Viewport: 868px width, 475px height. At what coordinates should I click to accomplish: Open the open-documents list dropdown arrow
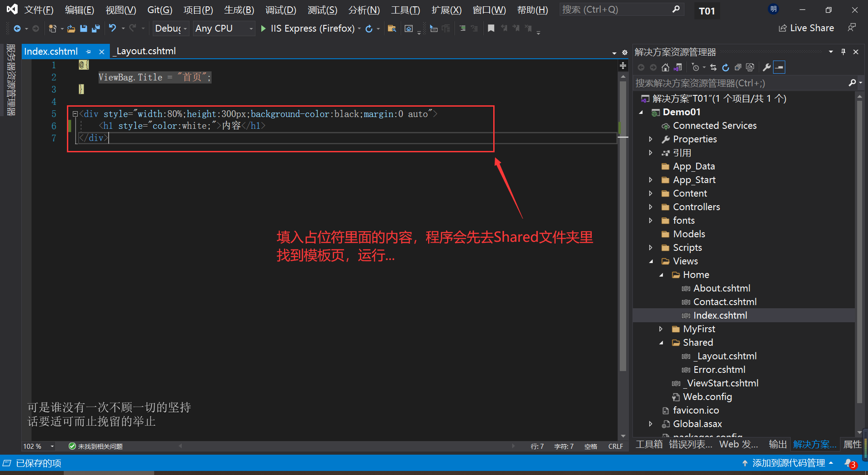(x=614, y=53)
